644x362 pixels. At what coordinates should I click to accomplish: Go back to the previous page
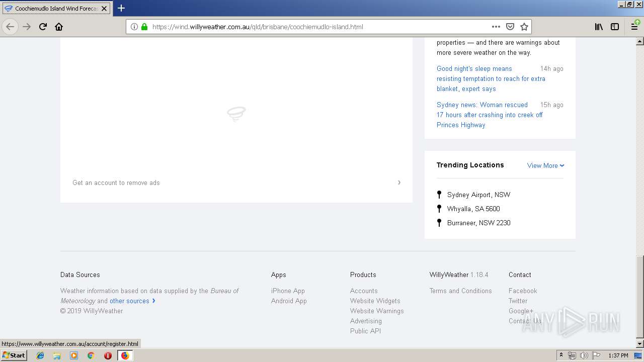10,27
